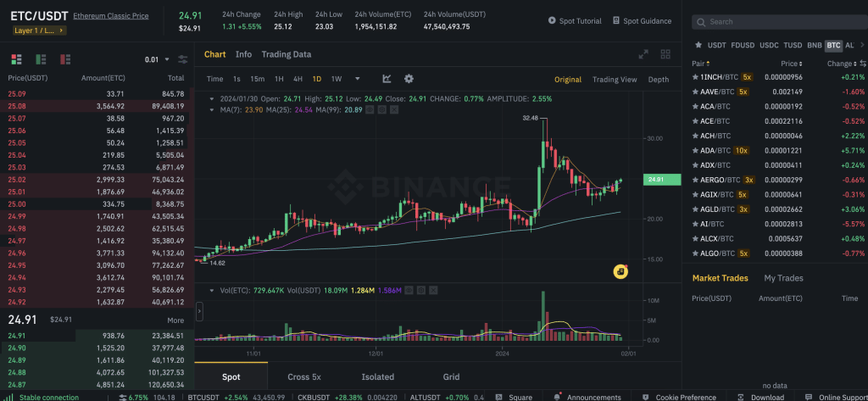The width and height of the screenshot is (868, 401).
Task: Open Ethereum Classic Price link
Action: coord(111,16)
